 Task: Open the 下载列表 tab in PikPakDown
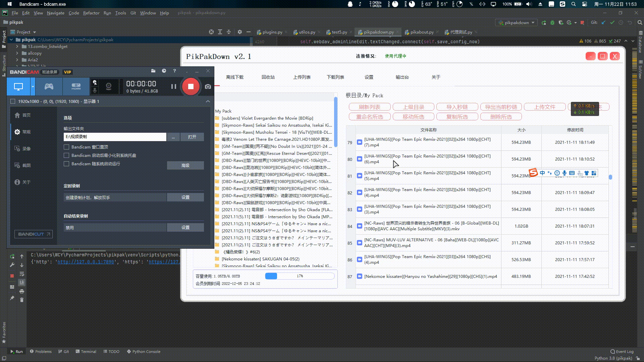pos(335,77)
